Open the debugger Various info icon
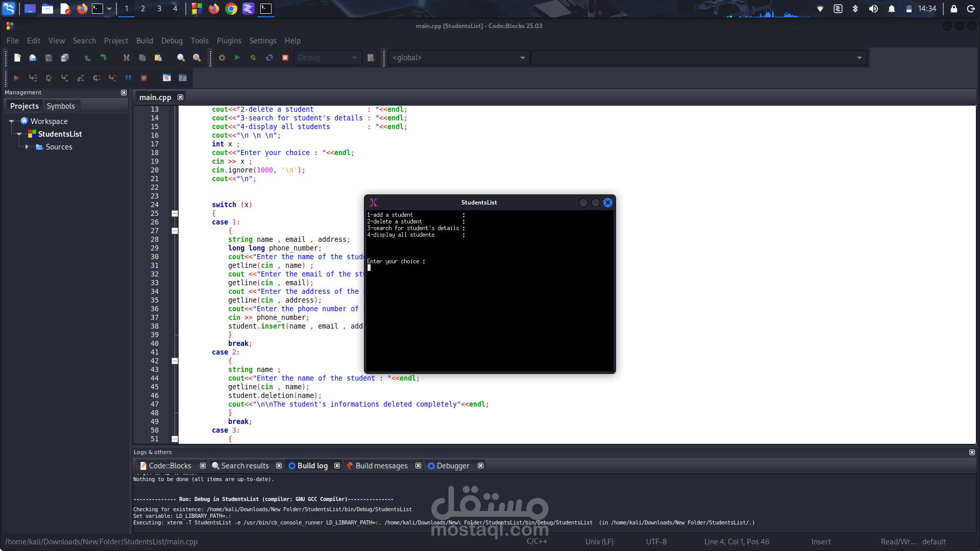Viewport: 980px width, 551px height. [183, 78]
